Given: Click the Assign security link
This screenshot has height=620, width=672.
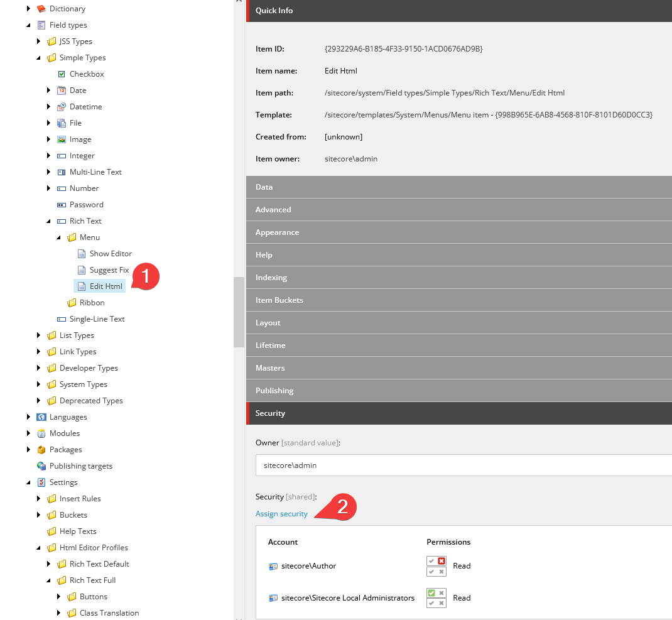Looking at the screenshot, I should (281, 514).
